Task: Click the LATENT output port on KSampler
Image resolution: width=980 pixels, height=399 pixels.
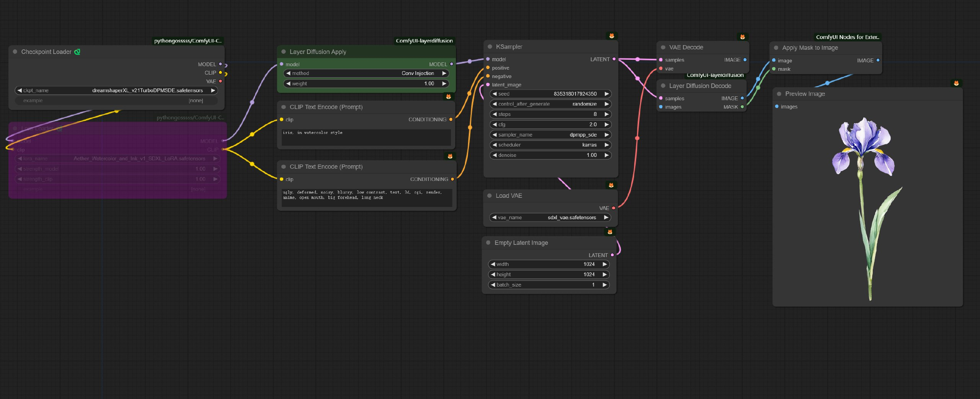Action: point(614,59)
